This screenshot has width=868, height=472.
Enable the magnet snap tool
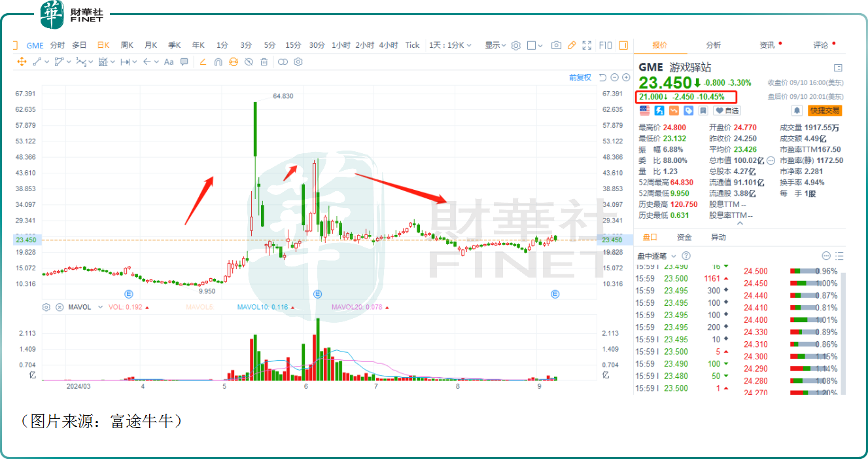218,62
